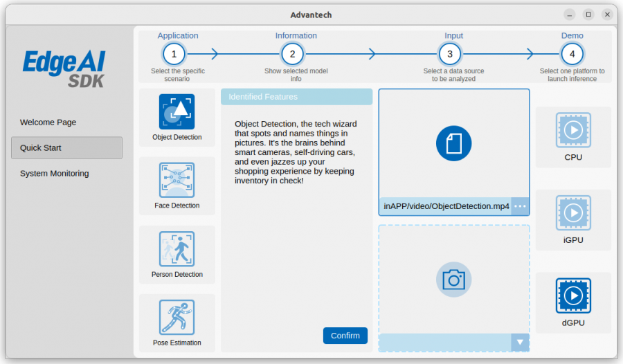Screen dimensions: 623x364
Task: Go to step 1 Application circle
Action: point(174,54)
